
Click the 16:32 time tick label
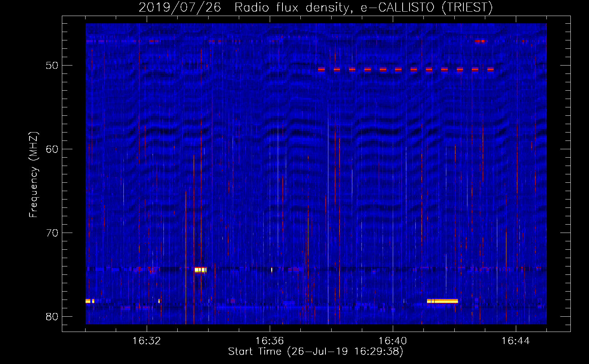pyautogui.click(x=147, y=341)
